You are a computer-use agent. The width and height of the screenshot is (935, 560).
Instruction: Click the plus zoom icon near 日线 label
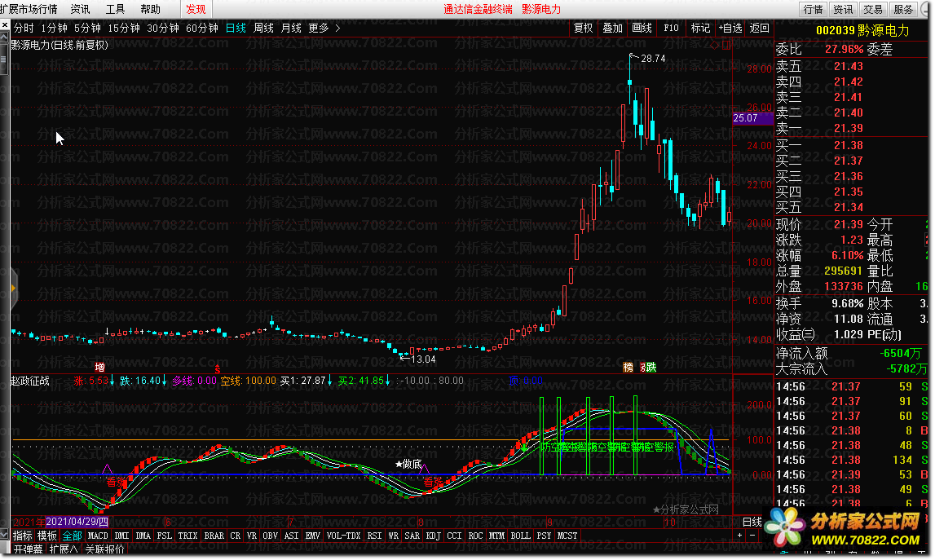click(740, 535)
